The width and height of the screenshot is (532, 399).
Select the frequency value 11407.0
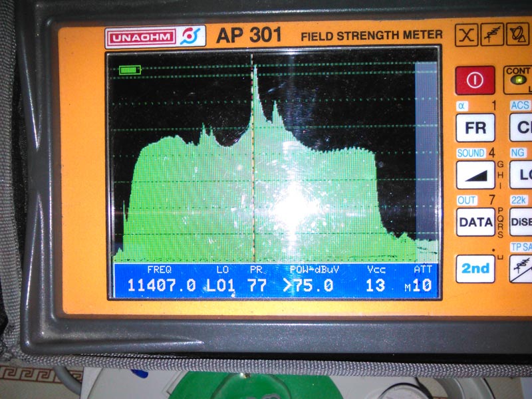pyautogui.click(x=162, y=285)
